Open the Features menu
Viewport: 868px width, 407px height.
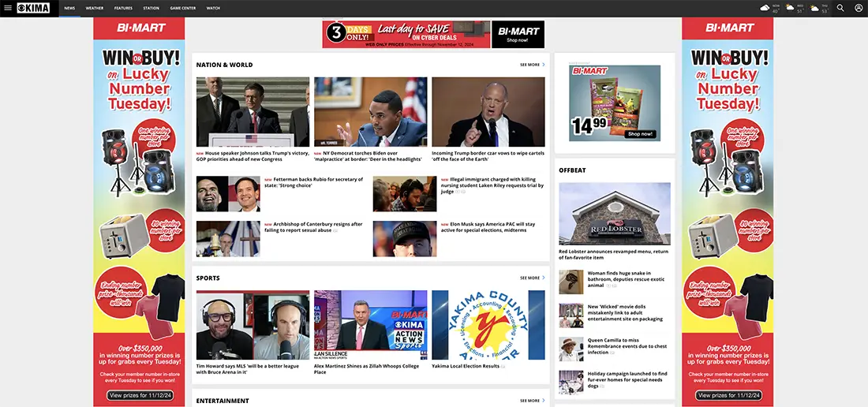tap(123, 9)
